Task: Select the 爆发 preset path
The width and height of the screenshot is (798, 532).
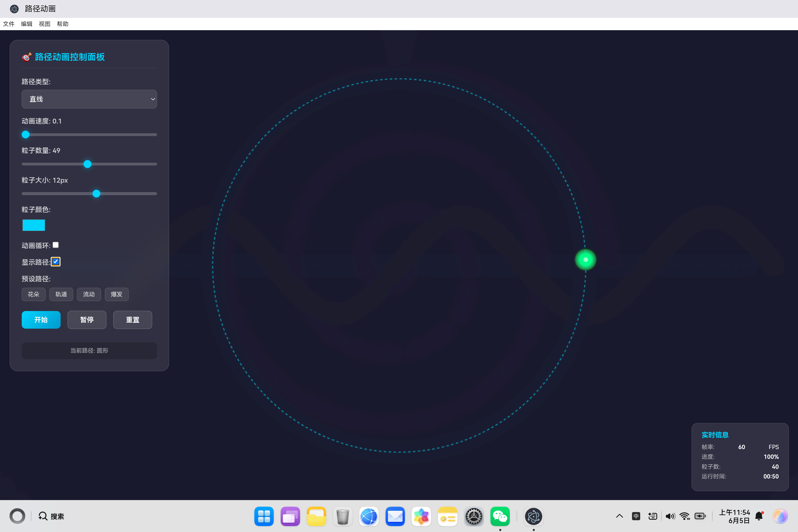Action: 117,294
